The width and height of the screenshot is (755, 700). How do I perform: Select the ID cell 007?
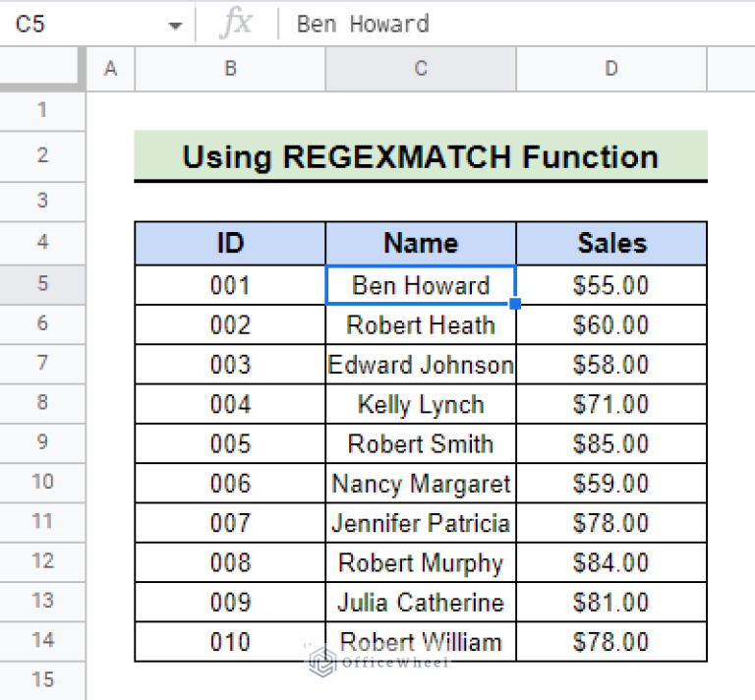click(x=230, y=523)
